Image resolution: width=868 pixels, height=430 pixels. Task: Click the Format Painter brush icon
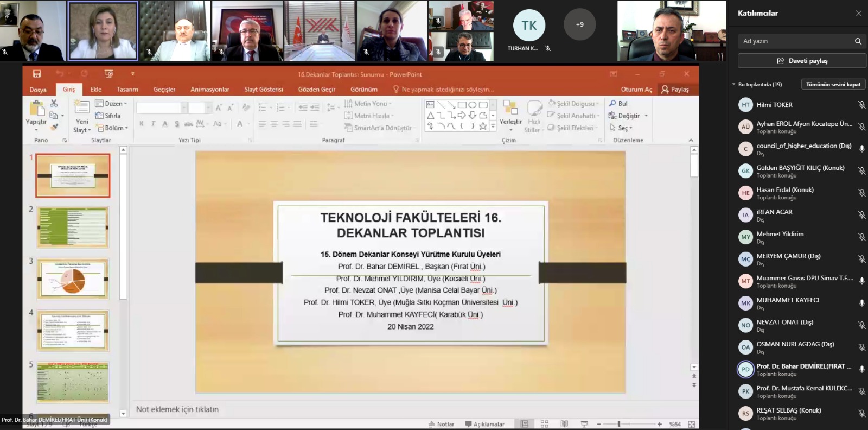54,127
